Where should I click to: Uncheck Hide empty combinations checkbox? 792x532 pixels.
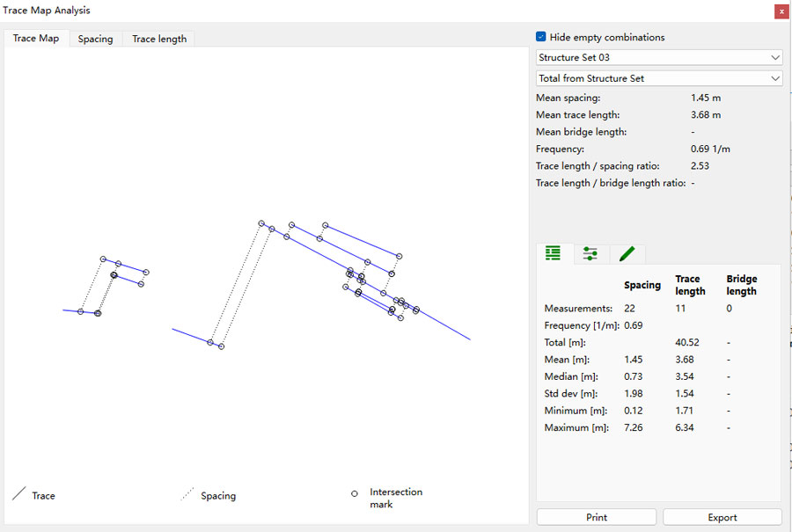coord(541,37)
